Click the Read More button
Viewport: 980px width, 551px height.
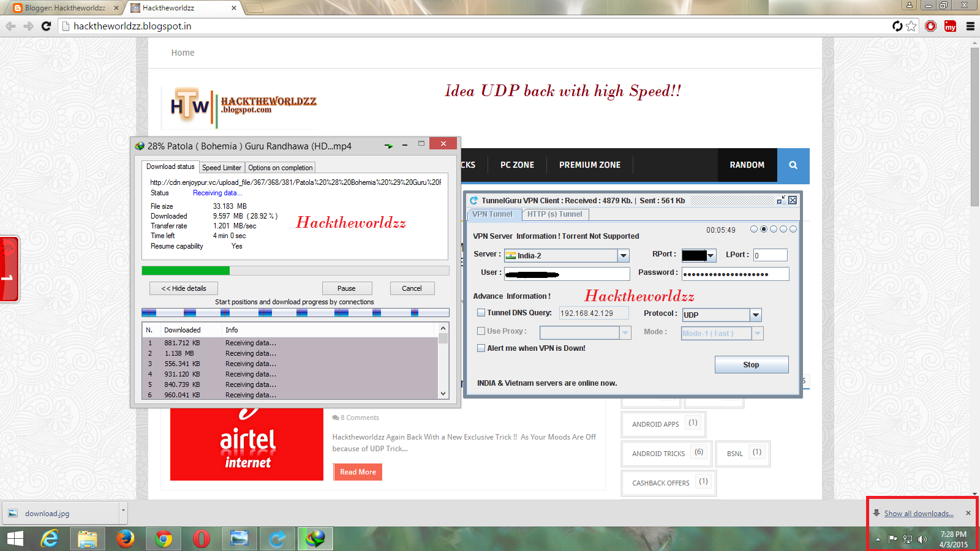tap(358, 472)
